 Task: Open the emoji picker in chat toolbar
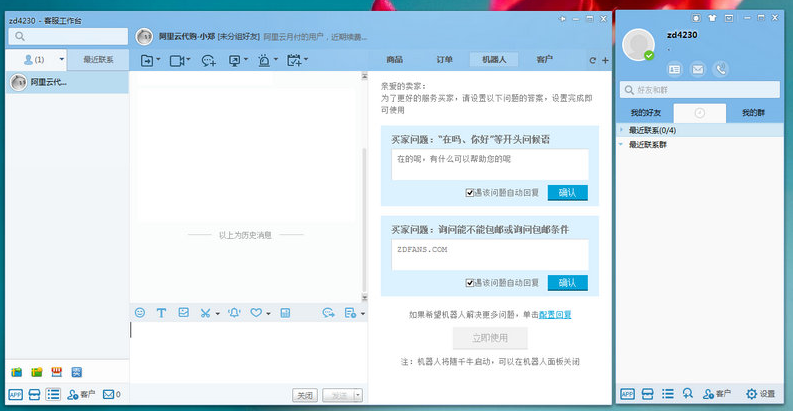pos(139,313)
